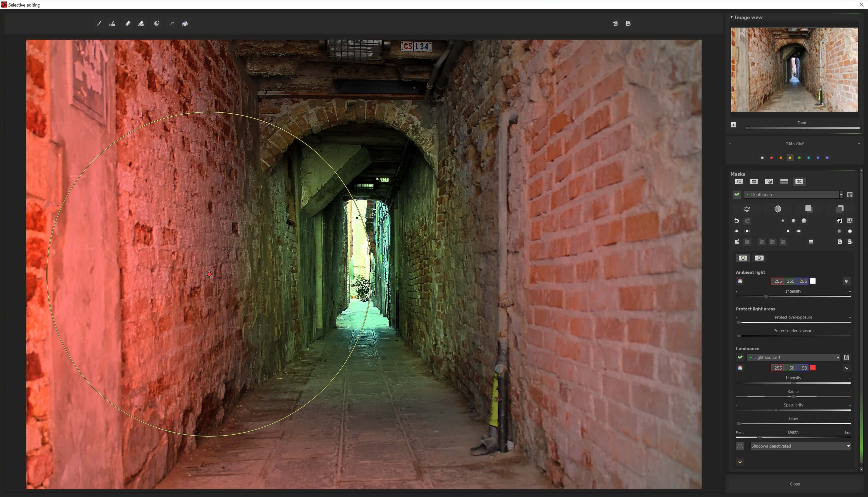868x497 pixels.
Task: Click the FX mask icon
Action: click(x=739, y=181)
